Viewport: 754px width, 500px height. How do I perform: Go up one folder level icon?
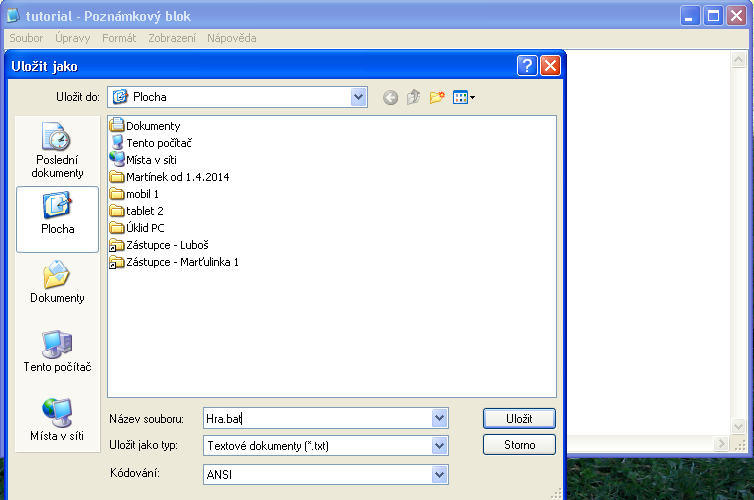tap(413, 97)
